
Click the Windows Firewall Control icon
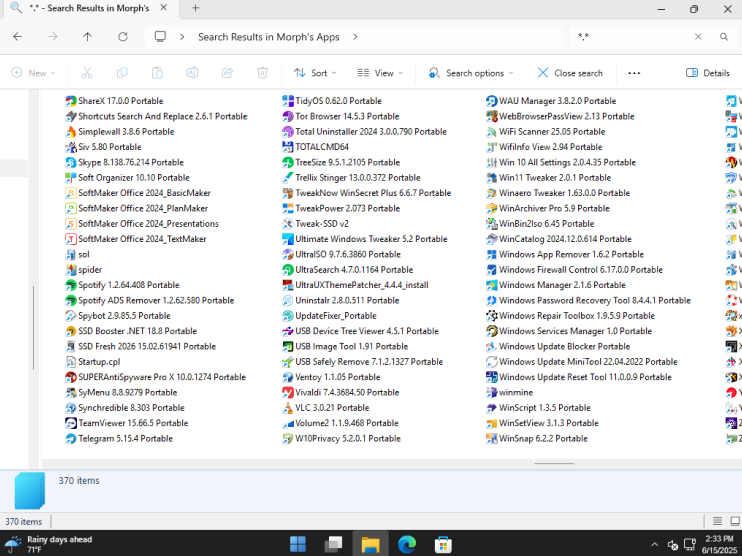[x=491, y=270]
